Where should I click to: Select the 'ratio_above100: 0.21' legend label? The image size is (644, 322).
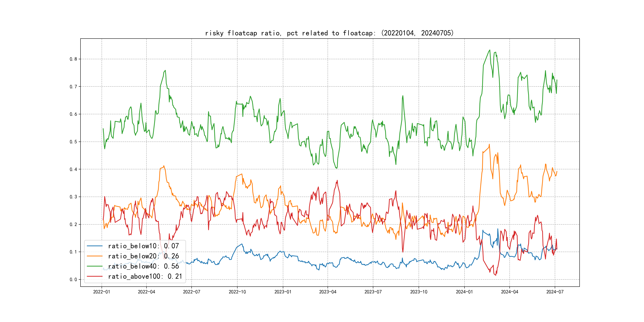[x=145, y=276]
